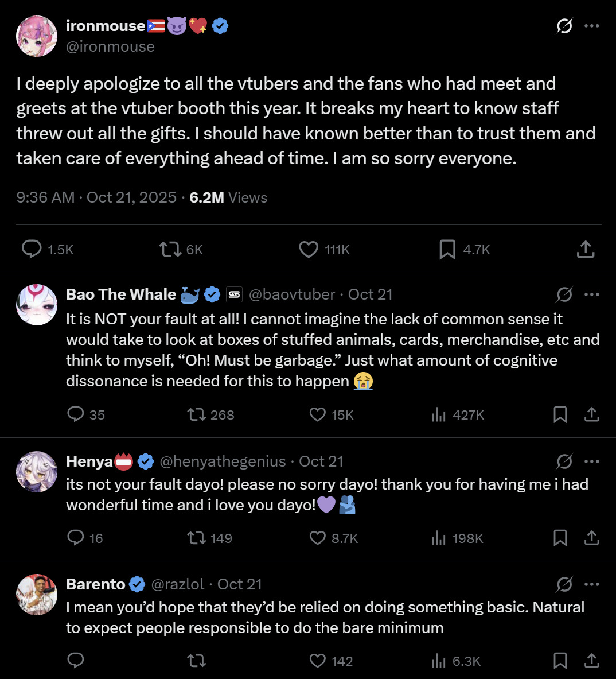
Task: Toggle bookmark on ironmouse's main post
Action: point(447,250)
